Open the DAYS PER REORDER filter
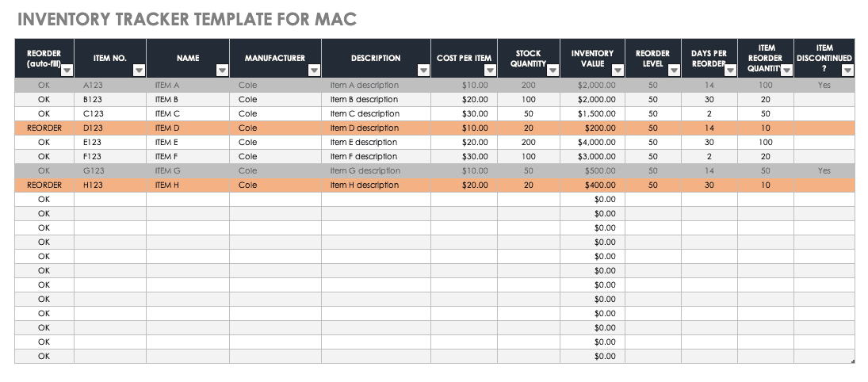The height and width of the screenshot is (382, 868). coord(730,71)
